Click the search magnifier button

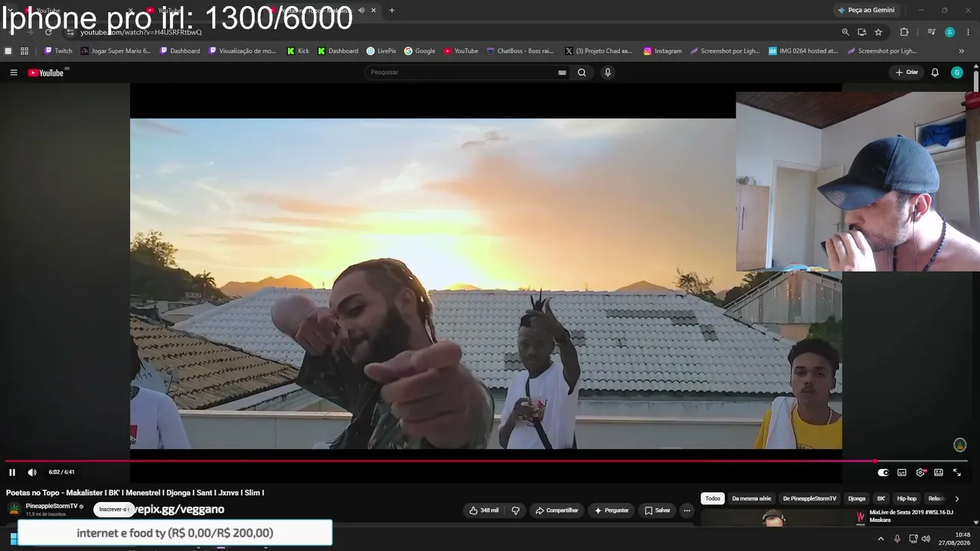point(582,73)
